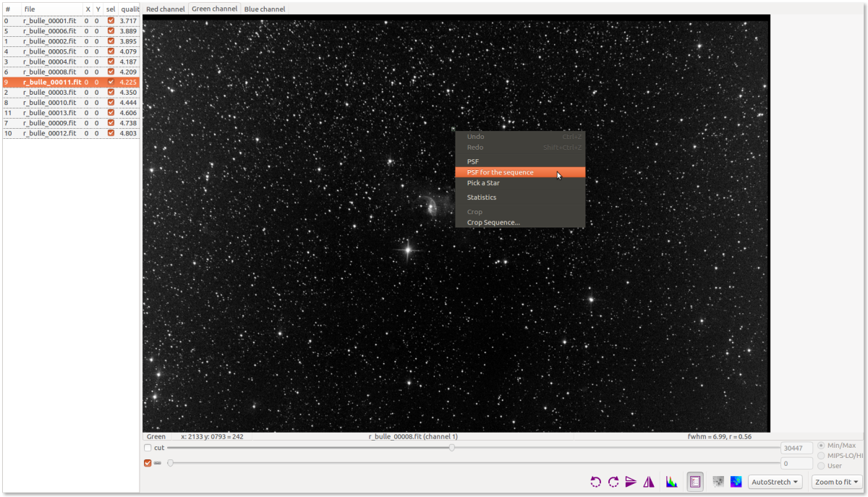Sort frame list by quality column header

tap(129, 9)
